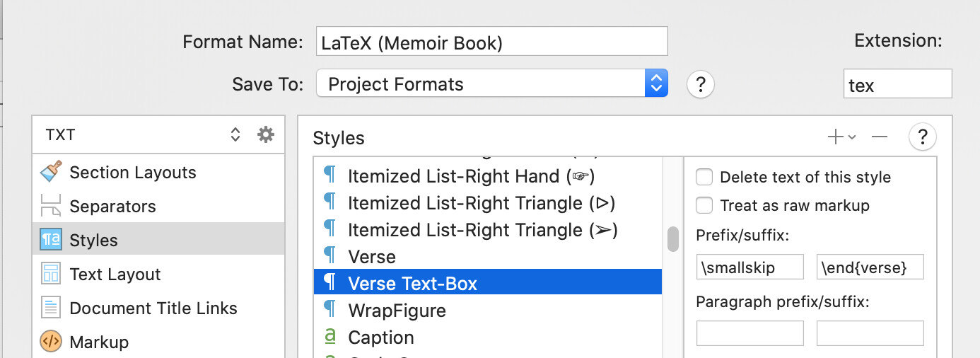Click the gear options icon beside TXT

coord(266,134)
